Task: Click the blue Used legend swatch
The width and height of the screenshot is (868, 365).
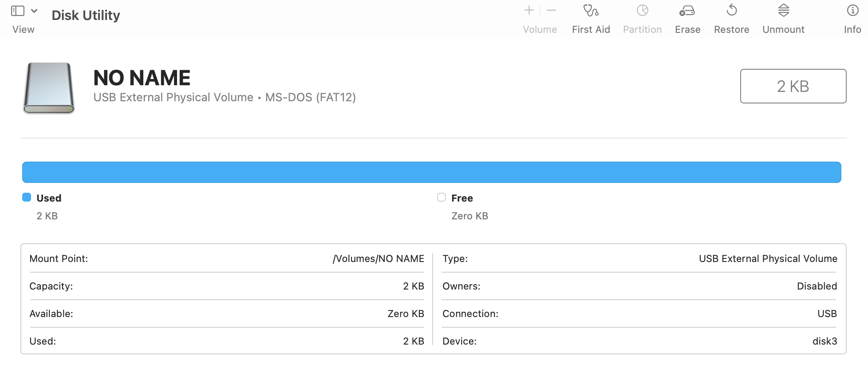Action: click(x=27, y=198)
